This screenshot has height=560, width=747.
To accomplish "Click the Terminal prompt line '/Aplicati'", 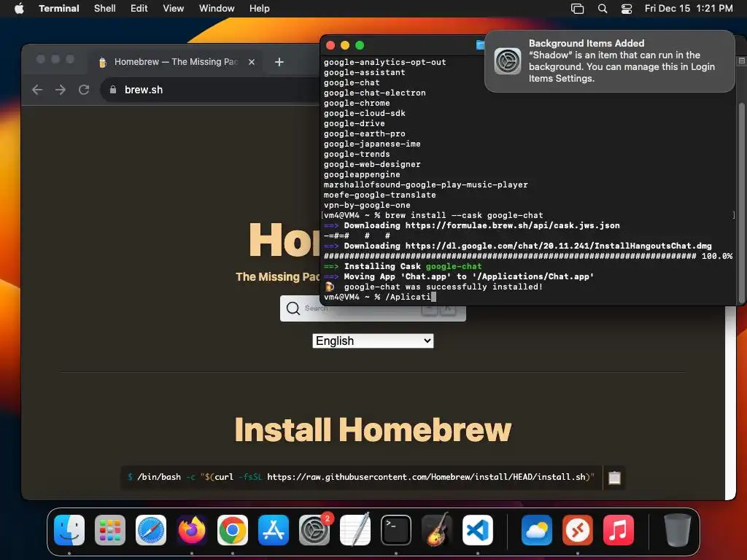I will (379, 297).
